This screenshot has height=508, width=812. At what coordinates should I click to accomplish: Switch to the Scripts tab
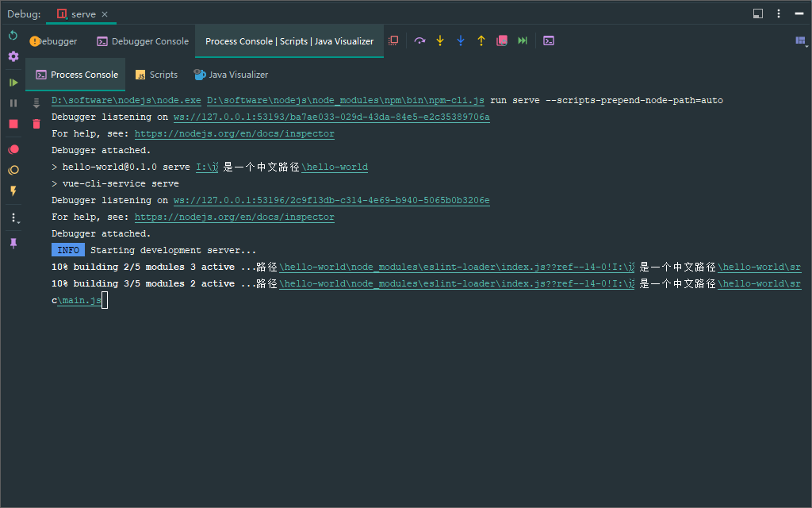pos(156,74)
